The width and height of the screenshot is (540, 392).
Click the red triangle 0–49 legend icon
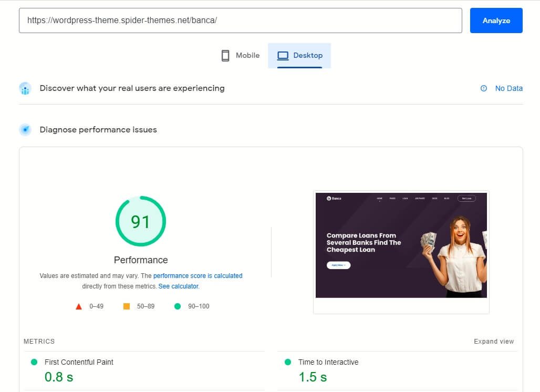pyautogui.click(x=79, y=306)
